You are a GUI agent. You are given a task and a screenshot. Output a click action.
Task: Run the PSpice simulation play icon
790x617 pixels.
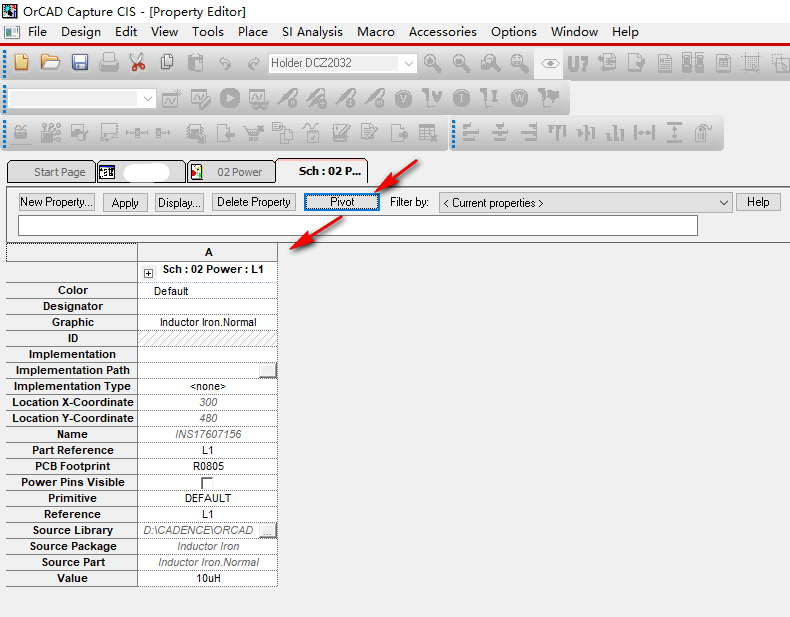click(x=230, y=98)
